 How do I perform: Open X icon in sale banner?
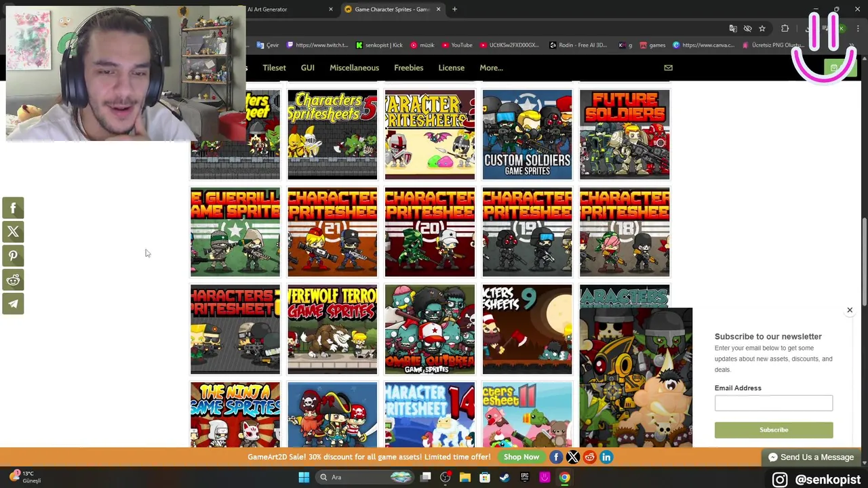coord(573,457)
